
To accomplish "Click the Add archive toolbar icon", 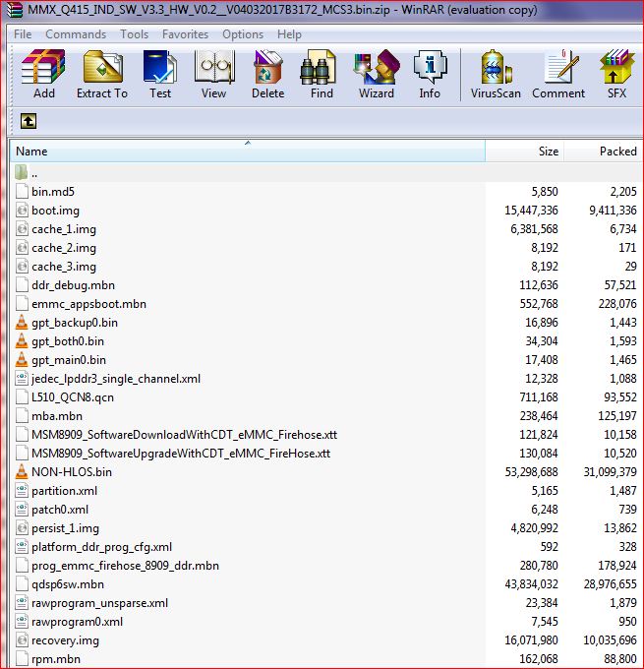I will click(x=43, y=74).
